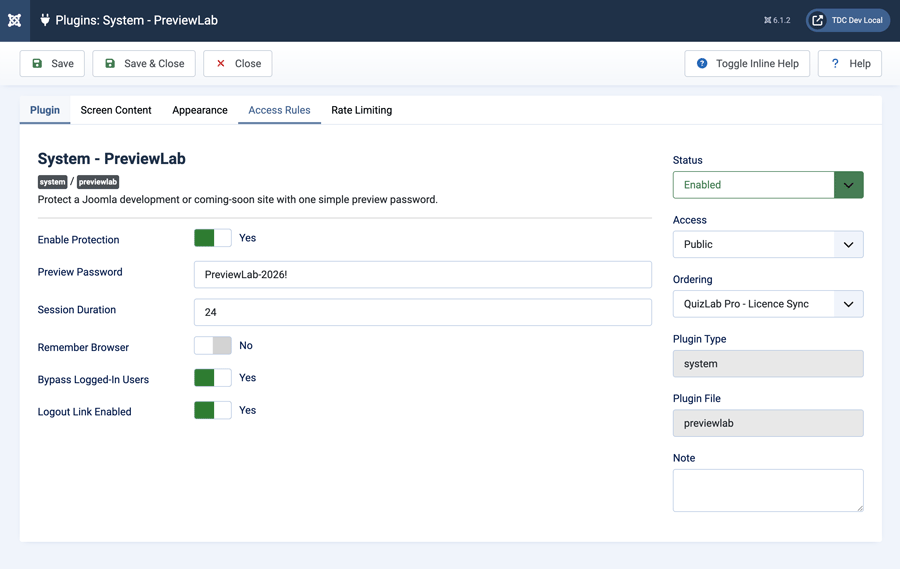Click the Help button
Viewport: 900px width, 569px height.
point(849,63)
